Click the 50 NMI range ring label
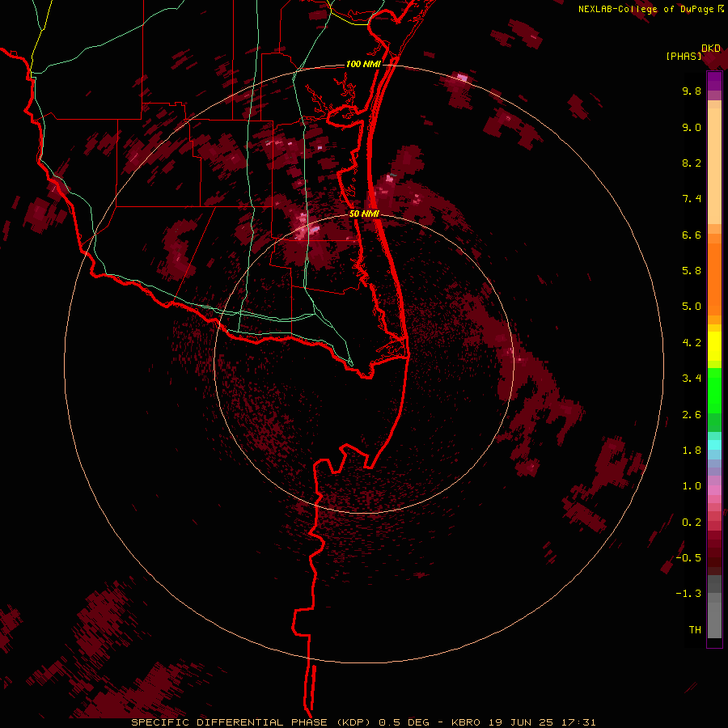The width and height of the screenshot is (728, 728). (x=364, y=214)
